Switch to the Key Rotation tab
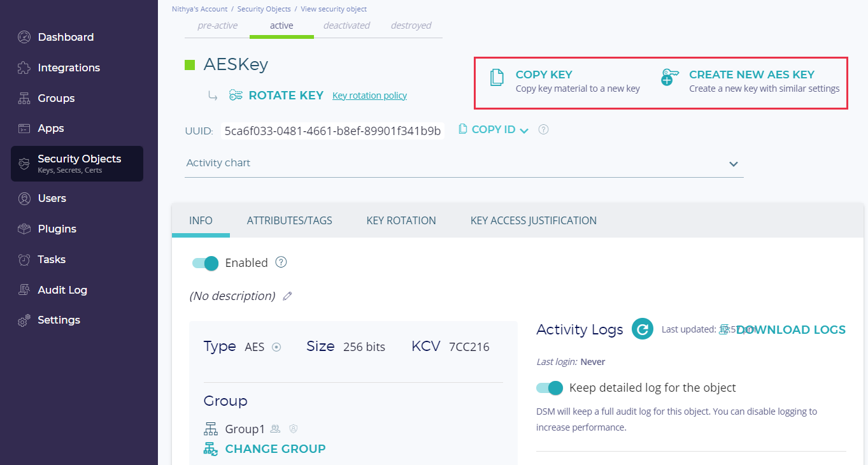 coord(401,220)
